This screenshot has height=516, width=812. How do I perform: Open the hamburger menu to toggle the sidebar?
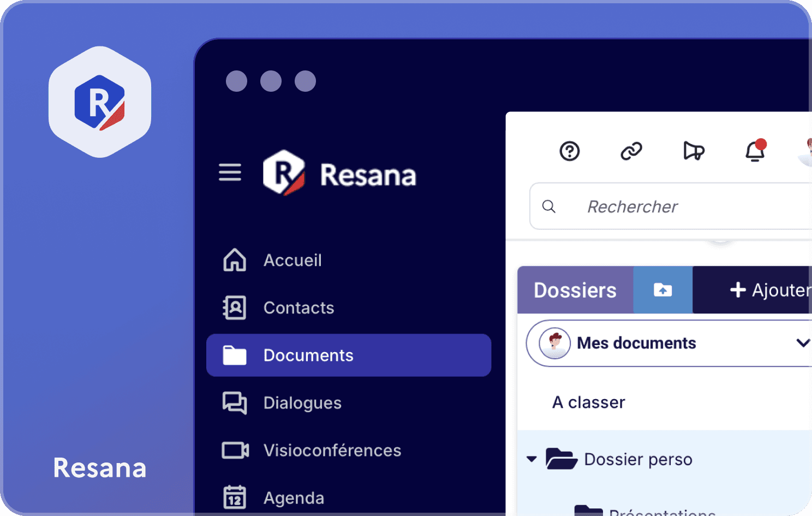coord(230,173)
